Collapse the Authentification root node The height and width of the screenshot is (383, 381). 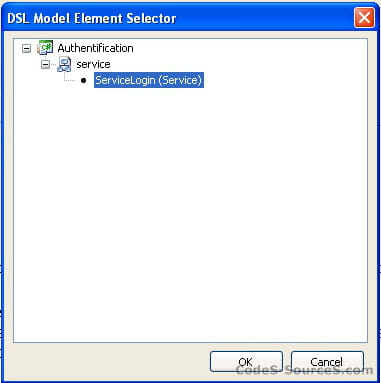[26, 49]
